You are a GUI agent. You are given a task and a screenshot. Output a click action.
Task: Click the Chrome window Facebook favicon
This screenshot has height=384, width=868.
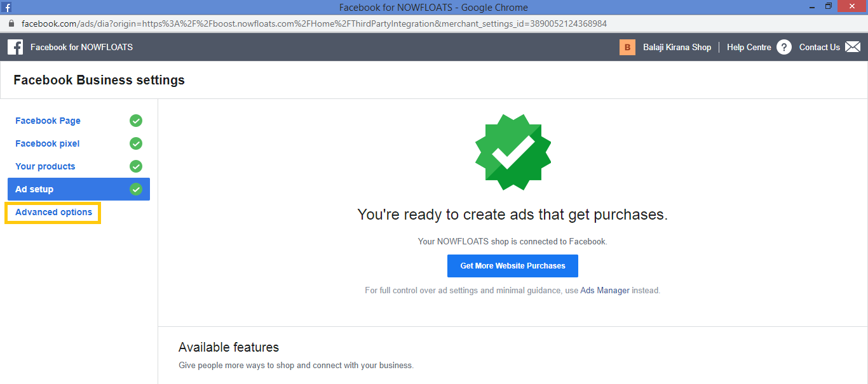[7, 8]
